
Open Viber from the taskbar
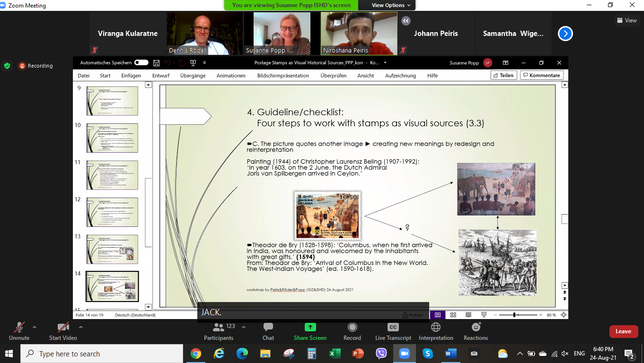[x=381, y=354]
